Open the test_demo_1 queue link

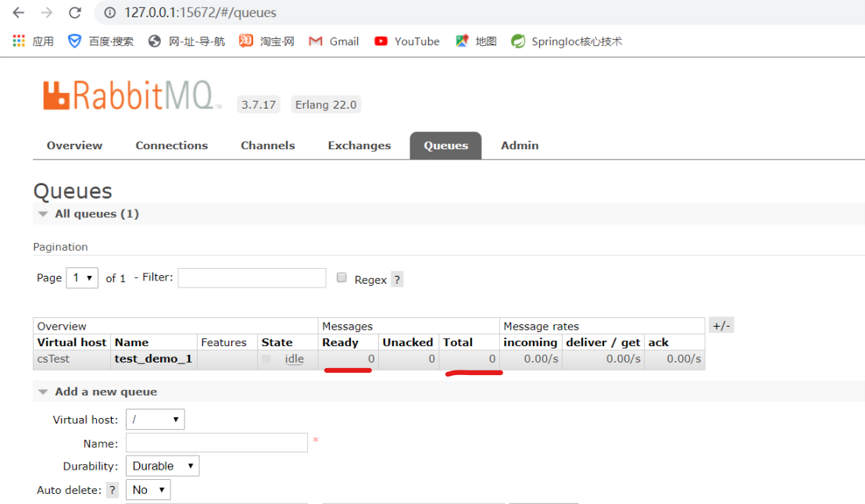[153, 359]
